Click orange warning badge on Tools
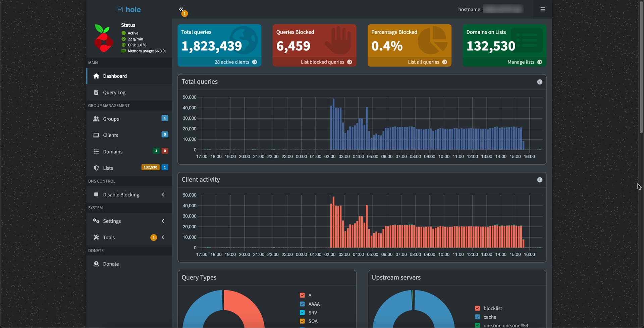 154,238
